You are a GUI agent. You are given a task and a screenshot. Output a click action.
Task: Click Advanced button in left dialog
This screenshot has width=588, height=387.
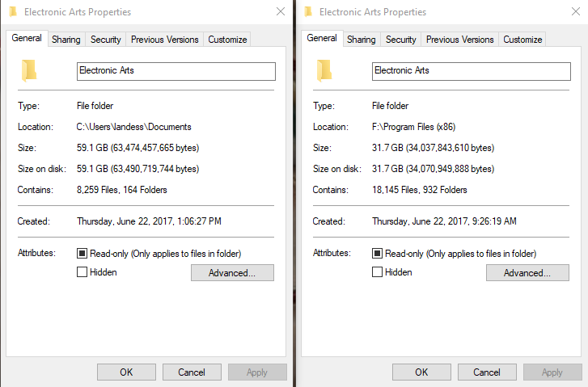232,273
